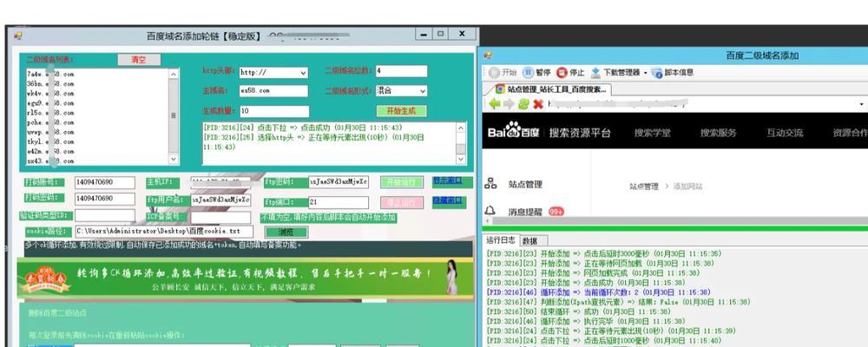This screenshot has width=868, height=347.
Task: Stop loading with the red X icon
Action: (537, 103)
